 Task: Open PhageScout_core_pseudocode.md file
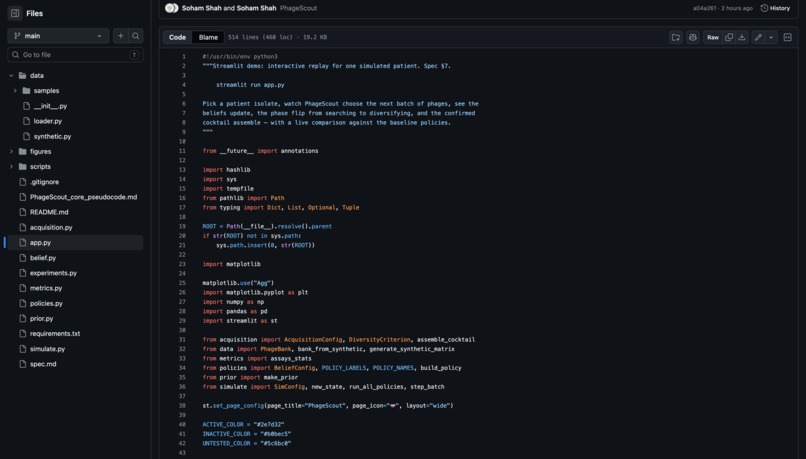(x=83, y=197)
